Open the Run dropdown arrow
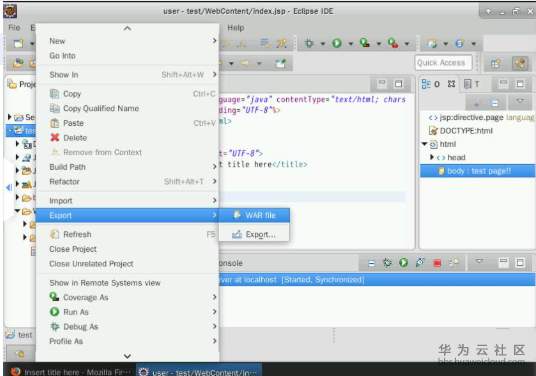Viewport: 536px width, 376px height. coord(351,44)
